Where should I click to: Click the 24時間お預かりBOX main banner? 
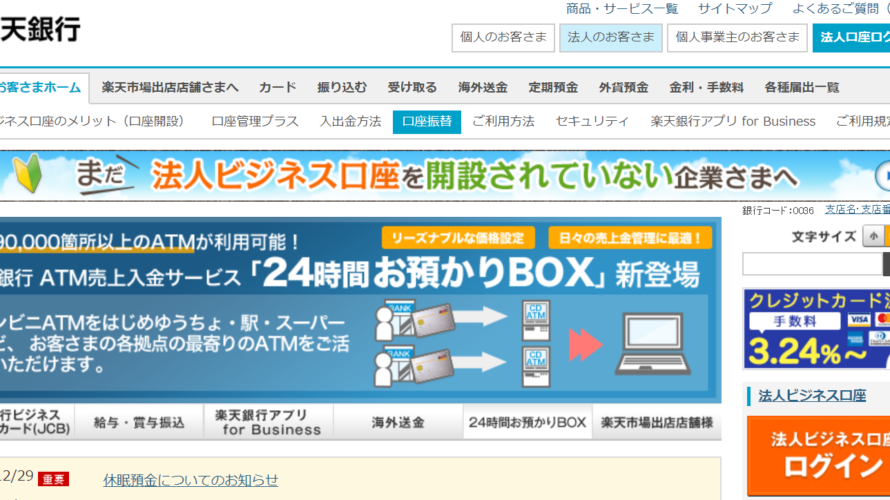click(360, 310)
